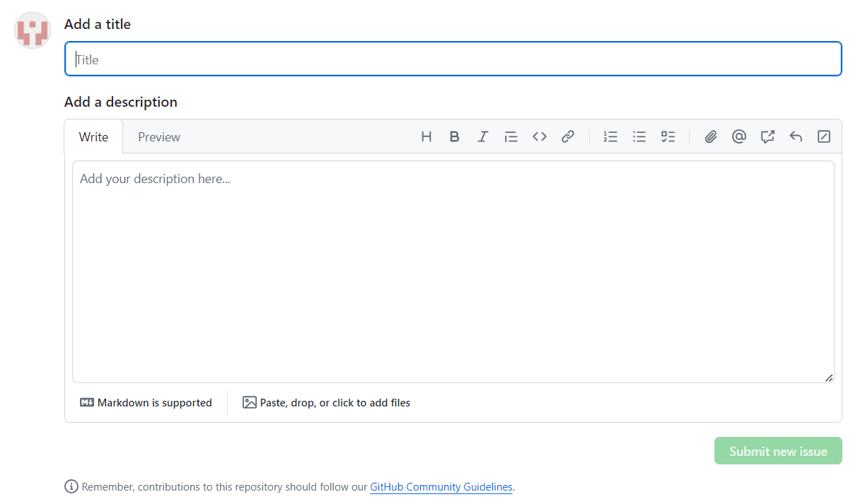The image size is (853, 504).
Task: Insert inline code formatting
Action: (x=540, y=136)
